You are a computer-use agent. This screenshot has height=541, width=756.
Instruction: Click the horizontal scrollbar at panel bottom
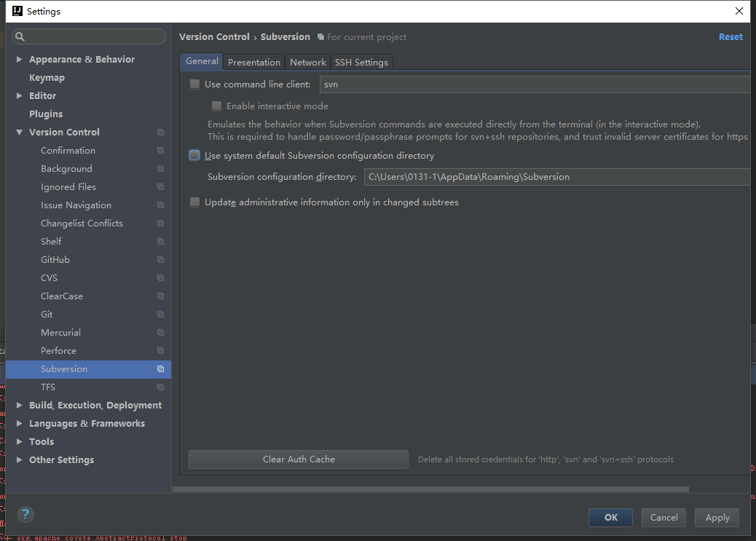coord(430,489)
